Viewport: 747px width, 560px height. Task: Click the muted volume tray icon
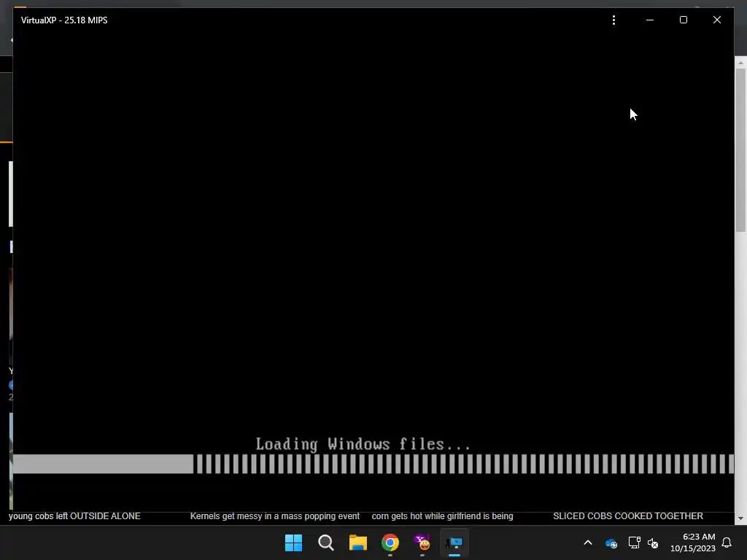tap(653, 542)
